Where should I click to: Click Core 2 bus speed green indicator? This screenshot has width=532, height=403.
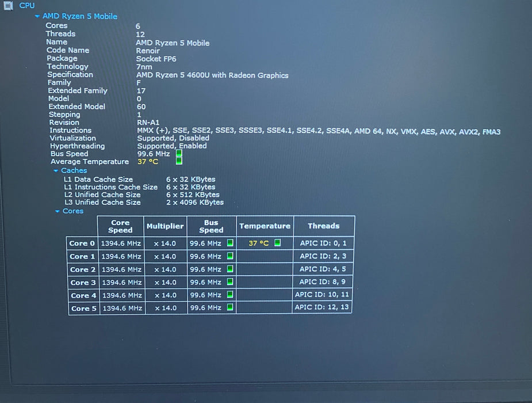pyautogui.click(x=230, y=268)
